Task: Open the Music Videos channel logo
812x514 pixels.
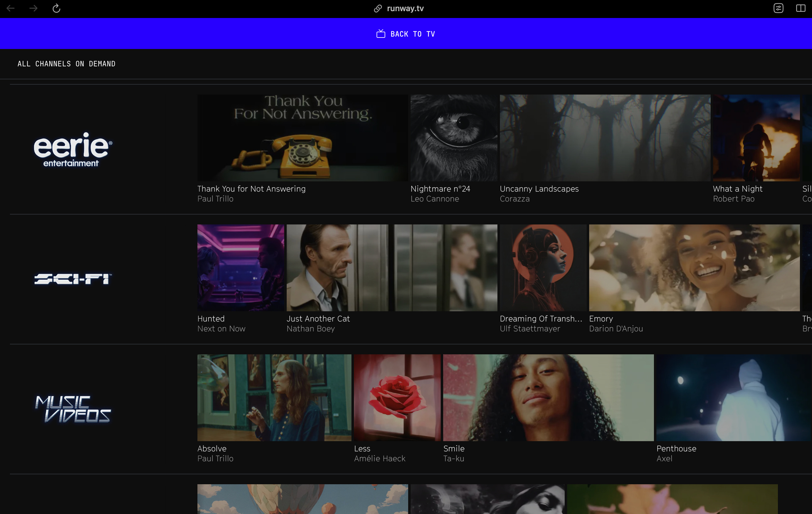Action: pyautogui.click(x=73, y=409)
